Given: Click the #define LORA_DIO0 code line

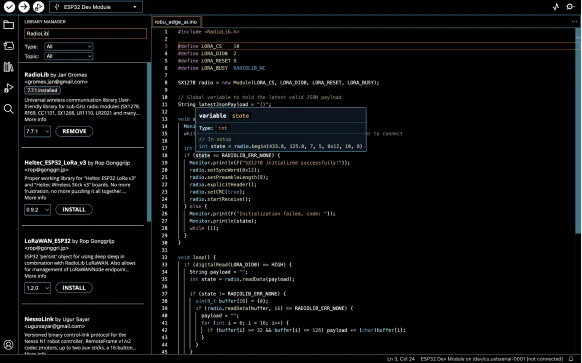Looking at the screenshot, I should click(207, 53).
